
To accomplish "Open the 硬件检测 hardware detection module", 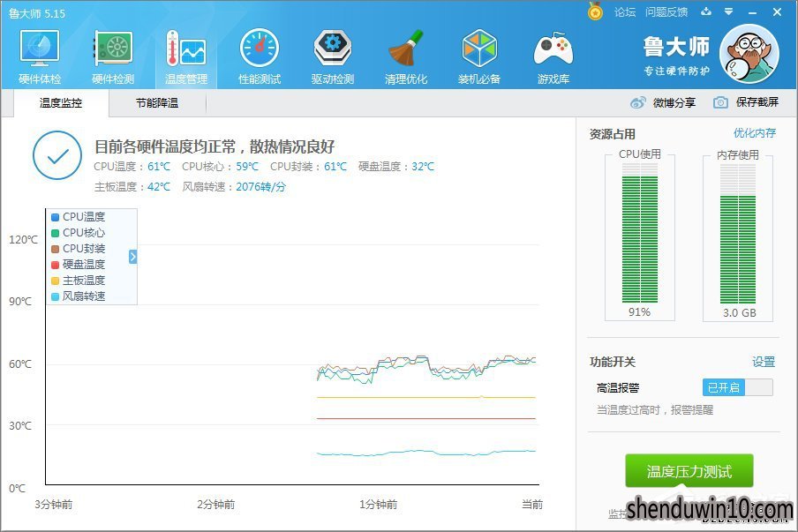I will pyautogui.click(x=113, y=57).
